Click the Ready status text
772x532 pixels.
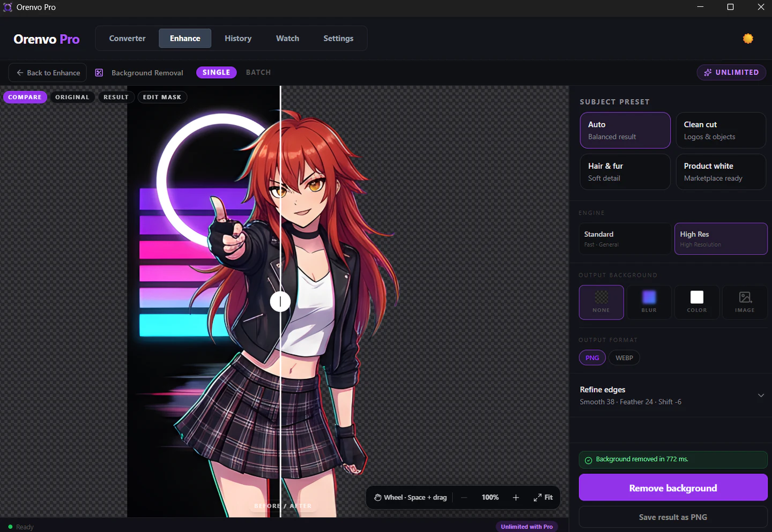25,527
